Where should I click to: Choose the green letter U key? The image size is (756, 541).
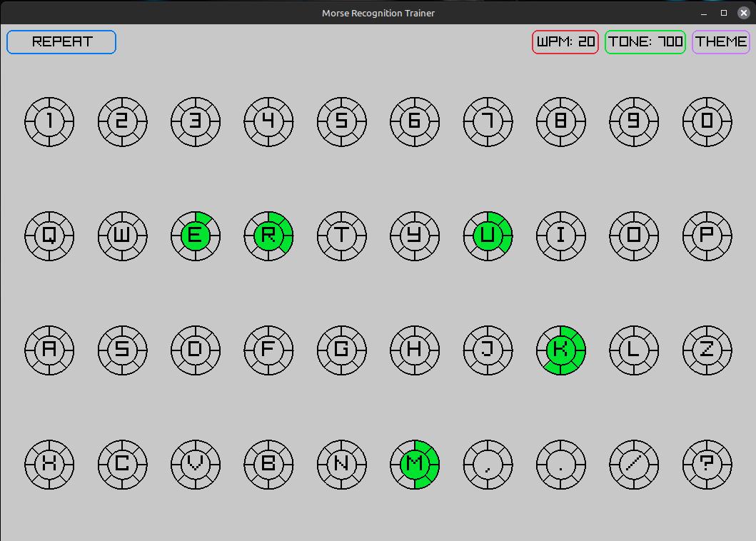point(488,236)
